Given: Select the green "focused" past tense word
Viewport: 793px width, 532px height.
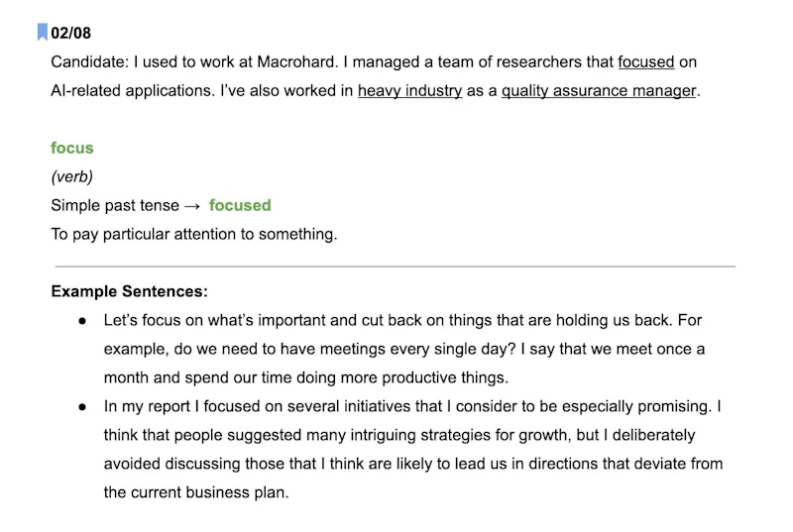Looking at the screenshot, I should point(240,205).
